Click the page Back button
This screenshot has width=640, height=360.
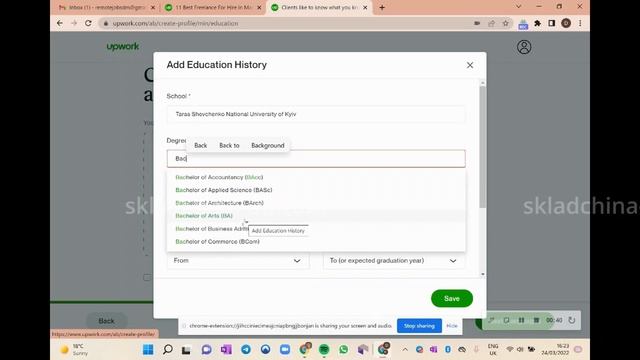pos(107,321)
